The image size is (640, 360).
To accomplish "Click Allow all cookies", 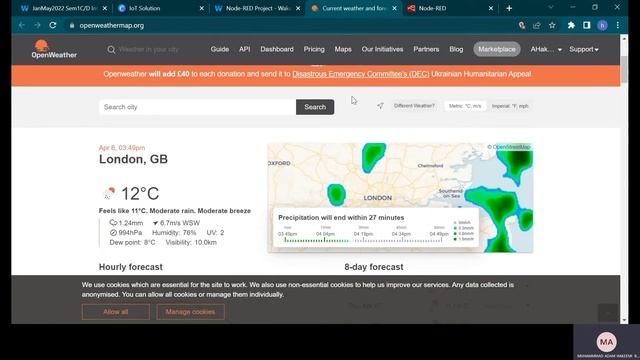I will click(x=116, y=312).
